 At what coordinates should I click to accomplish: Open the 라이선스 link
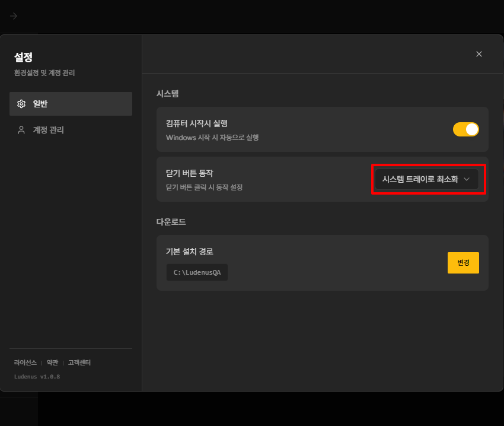pyautogui.click(x=25, y=363)
